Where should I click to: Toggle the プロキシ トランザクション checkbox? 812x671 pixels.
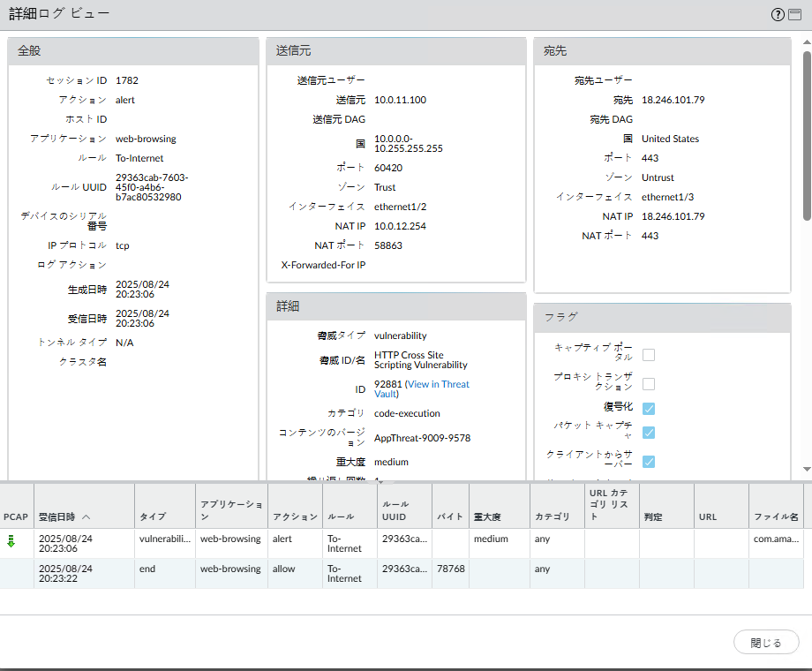pyautogui.click(x=649, y=384)
